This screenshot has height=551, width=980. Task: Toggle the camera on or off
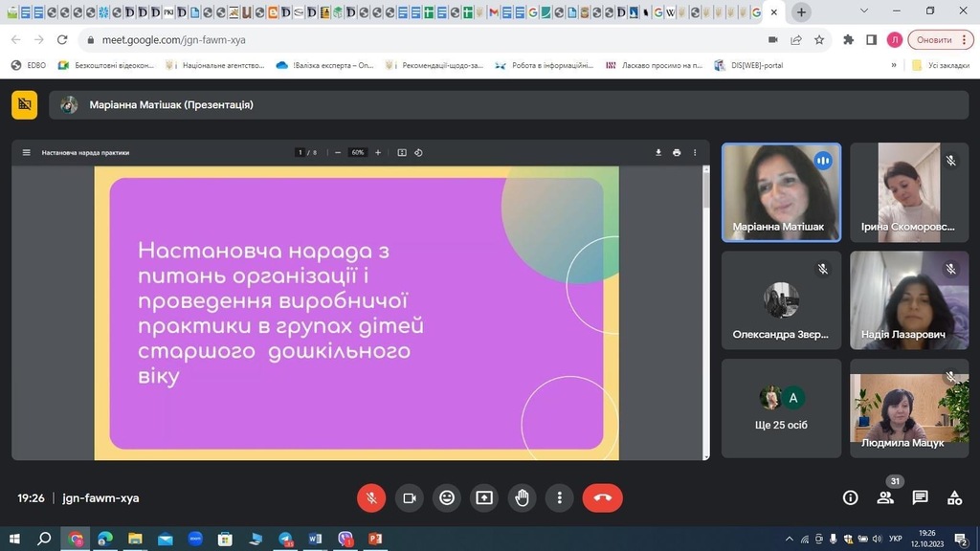click(409, 497)
